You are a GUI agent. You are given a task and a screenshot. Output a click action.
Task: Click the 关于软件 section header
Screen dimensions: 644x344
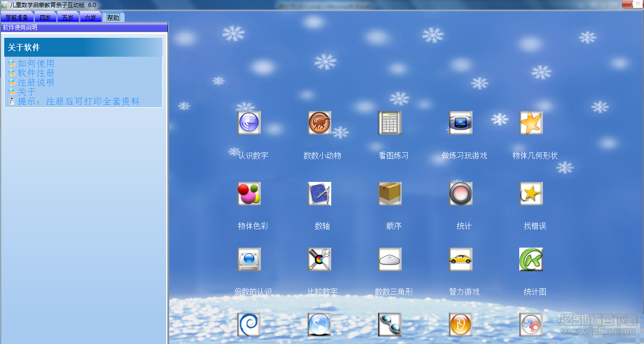tap(83, 47)
